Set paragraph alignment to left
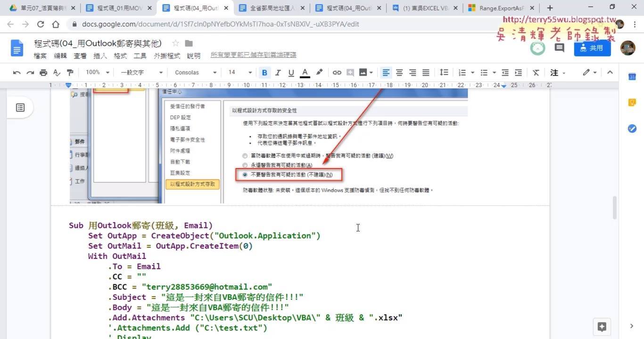 click(386, 73)
